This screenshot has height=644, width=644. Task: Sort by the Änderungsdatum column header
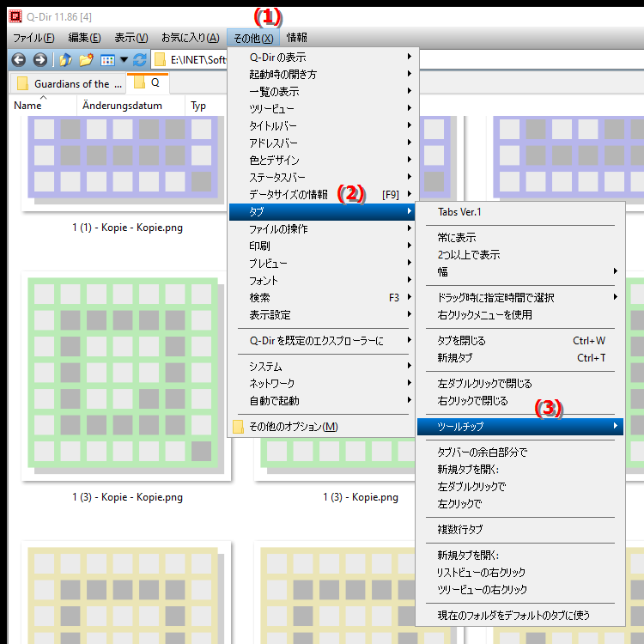point(131,106)
